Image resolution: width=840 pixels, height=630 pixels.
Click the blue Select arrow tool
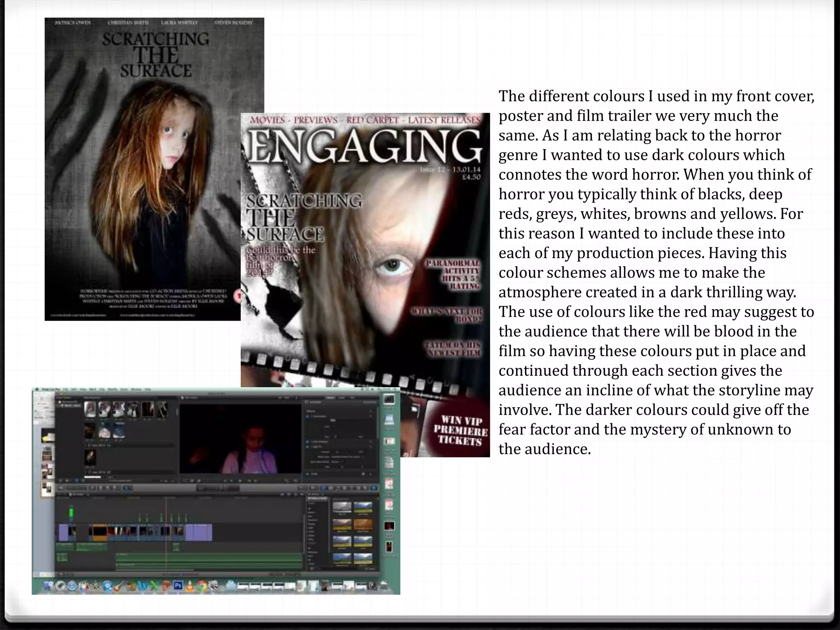[128, 488]
